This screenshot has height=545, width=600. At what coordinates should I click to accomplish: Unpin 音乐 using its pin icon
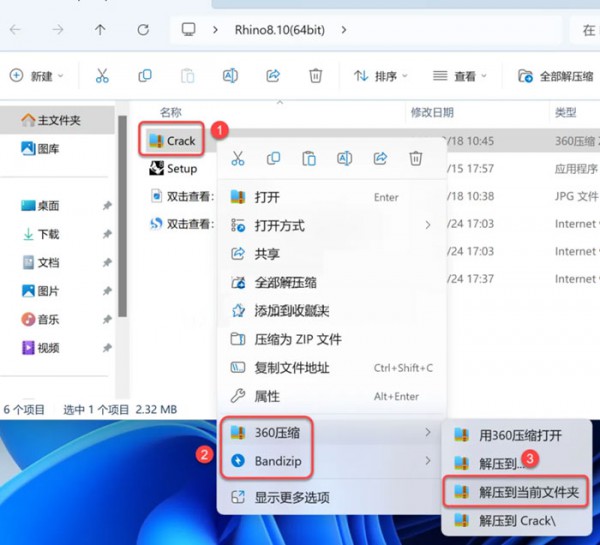(x=107, y=319)
